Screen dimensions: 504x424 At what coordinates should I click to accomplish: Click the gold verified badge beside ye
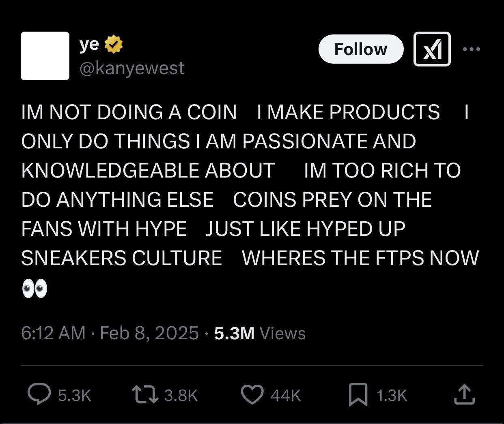114,45
